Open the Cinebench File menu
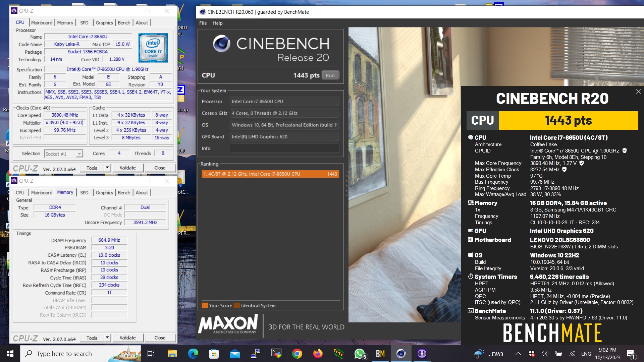The height and width of the screenshot is (362, 644). click(203, 23)
